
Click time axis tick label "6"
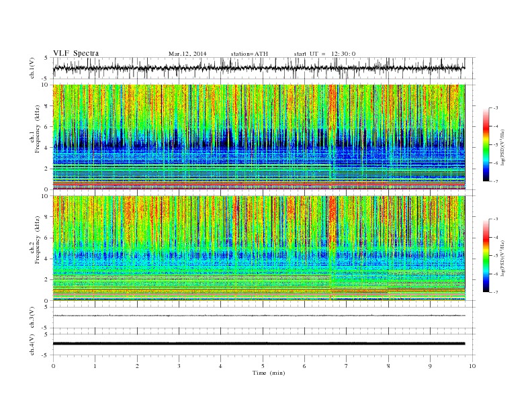[304, 366]
